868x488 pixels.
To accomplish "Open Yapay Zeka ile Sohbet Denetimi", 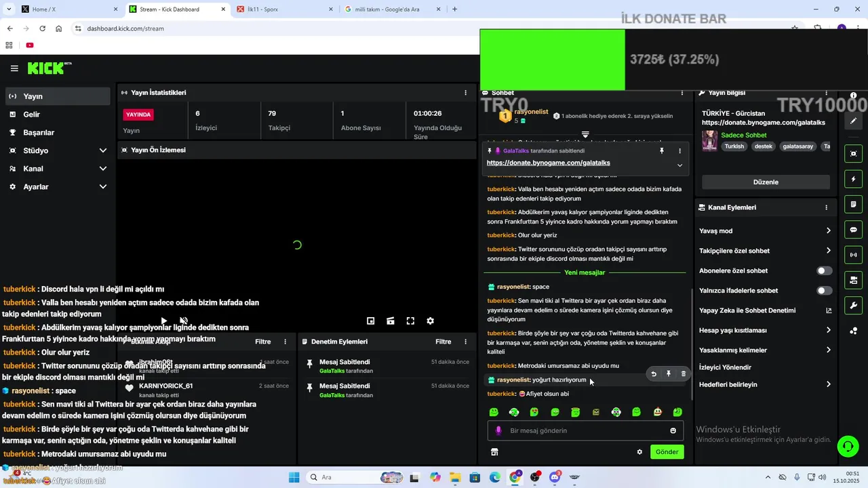I will coord(765,310).
